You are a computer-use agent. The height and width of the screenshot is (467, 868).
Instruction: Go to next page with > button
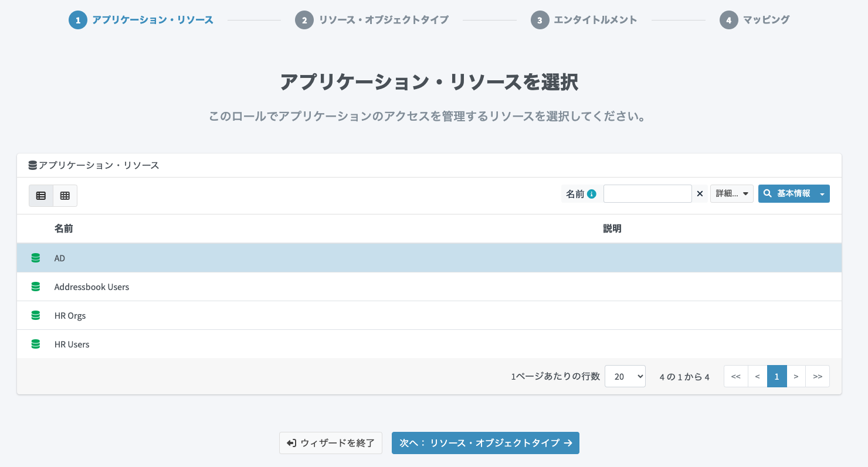pos(796,376)
